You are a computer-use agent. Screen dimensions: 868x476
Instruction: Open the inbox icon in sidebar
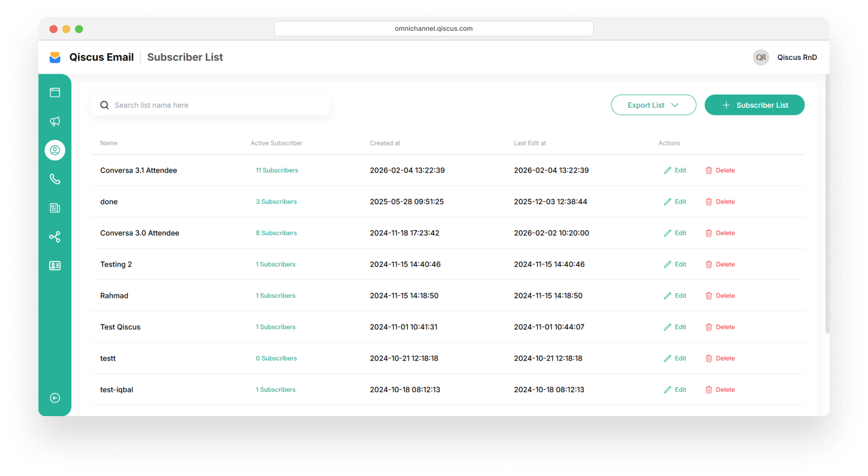pos(55,92)
